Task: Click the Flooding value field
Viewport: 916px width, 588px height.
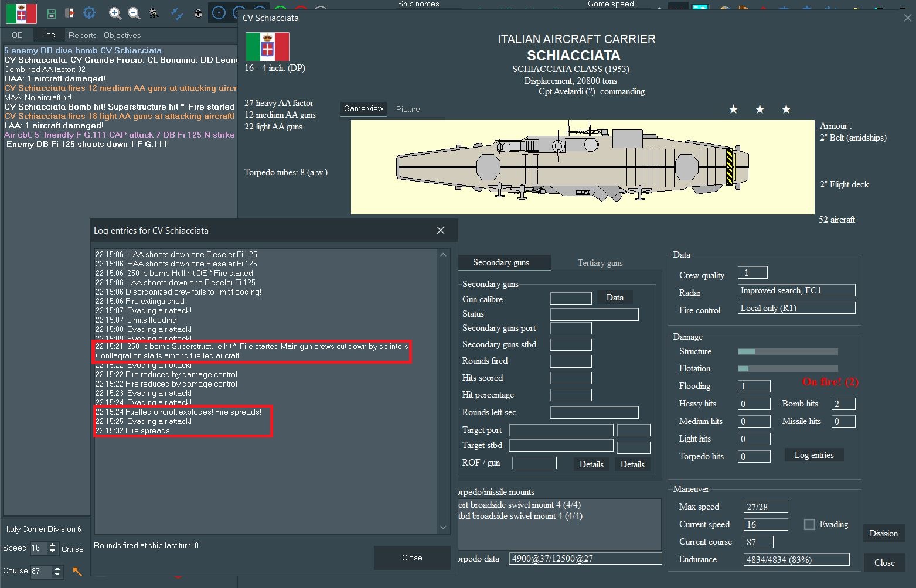Action: click(x=754, y=386)
